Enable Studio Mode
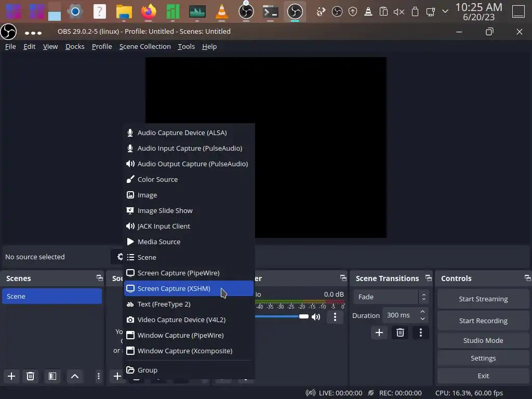The width and height of the screenshot is (532, 399). pos(483,340)
